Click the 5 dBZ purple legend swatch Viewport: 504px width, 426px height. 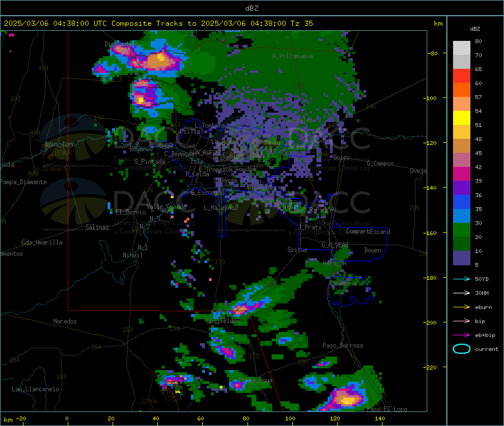[x=461, y=258]
